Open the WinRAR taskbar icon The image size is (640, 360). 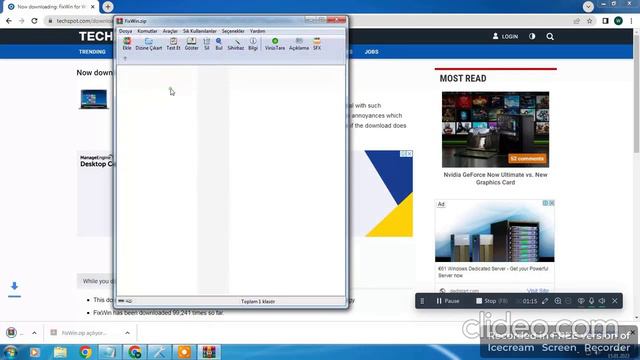(209, 352)
